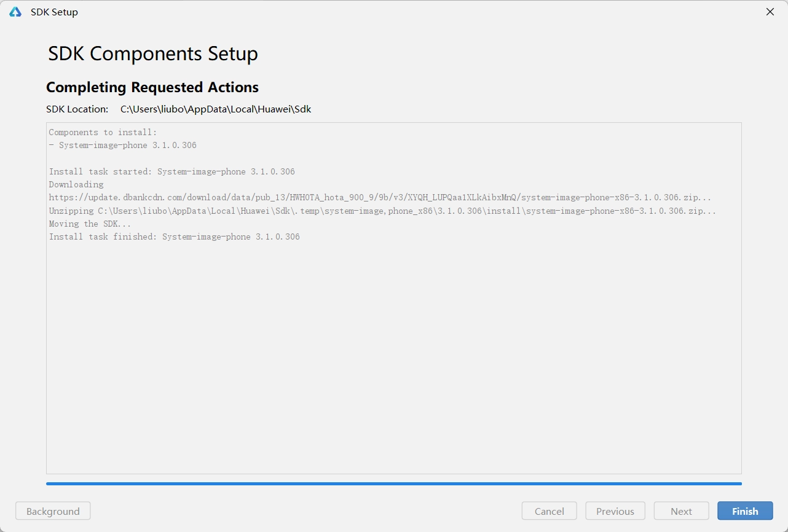
Task: Click the Unzipping path line in the log
Action: pyautogui.click(x=382, y=211)
